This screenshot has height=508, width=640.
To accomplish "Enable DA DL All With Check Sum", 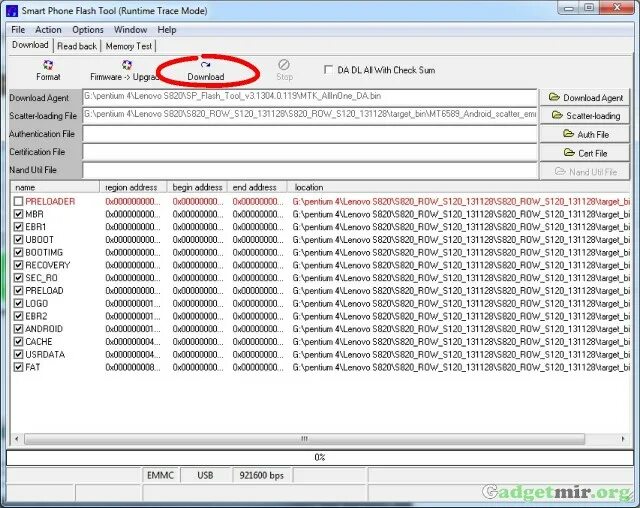I will (x=328, y=70).
